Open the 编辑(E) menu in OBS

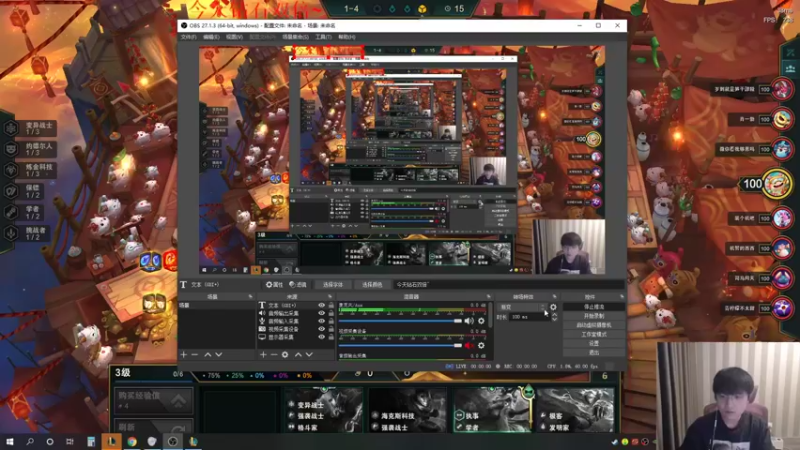pyautogui.click(x=211, y=37)
